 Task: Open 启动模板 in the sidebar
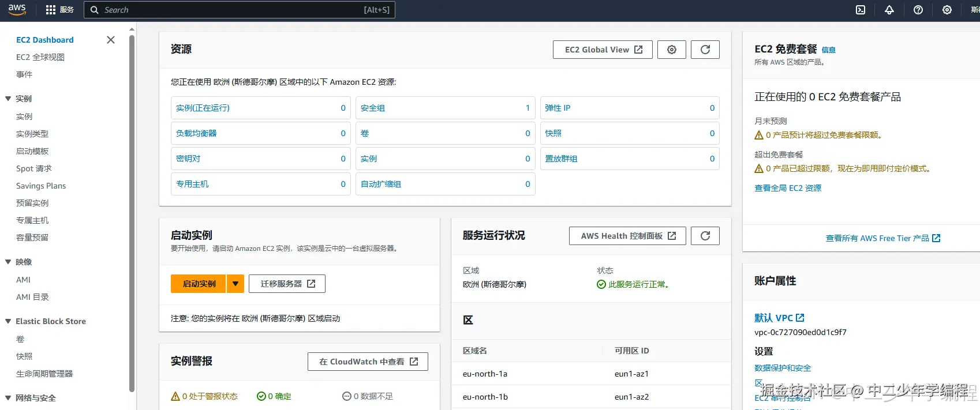[32, 151]
